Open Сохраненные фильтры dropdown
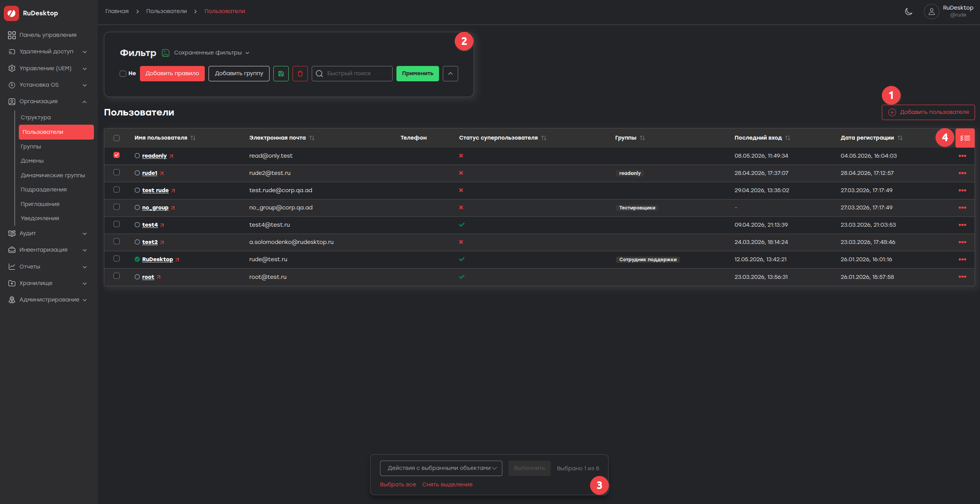The width and height of the screenshot is (980, 504). 212,53
